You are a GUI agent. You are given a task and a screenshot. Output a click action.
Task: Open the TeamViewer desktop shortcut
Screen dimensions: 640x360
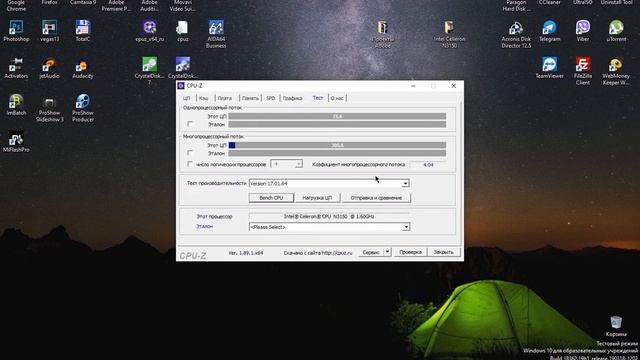pyautogui.click(x=549, y=68)
